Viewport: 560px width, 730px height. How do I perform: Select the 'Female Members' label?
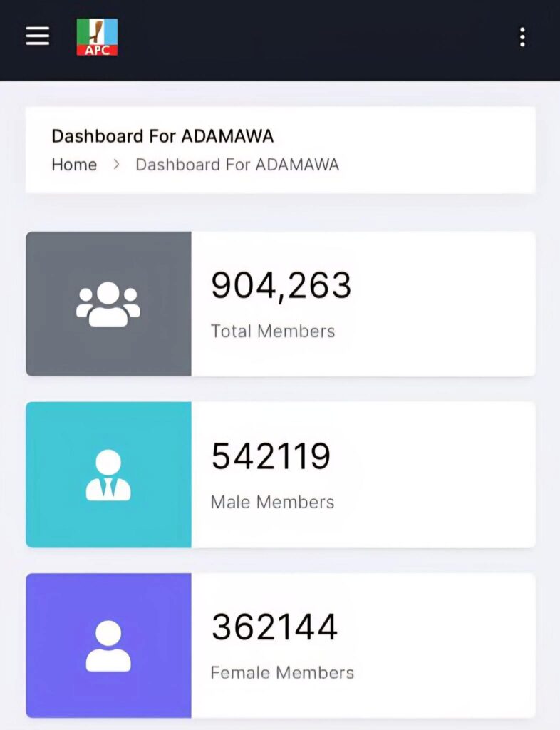282,672
